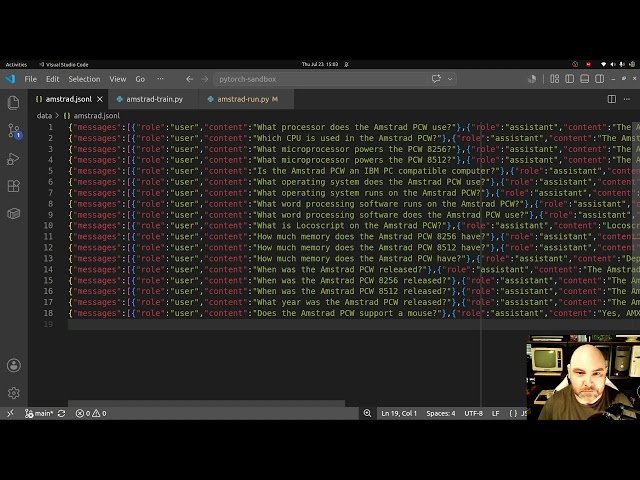The height and width of the screenshot is (480, 640).
Task: Click the volume speaker tray icon
Action: pyautogui.click(x=613, y=64)
